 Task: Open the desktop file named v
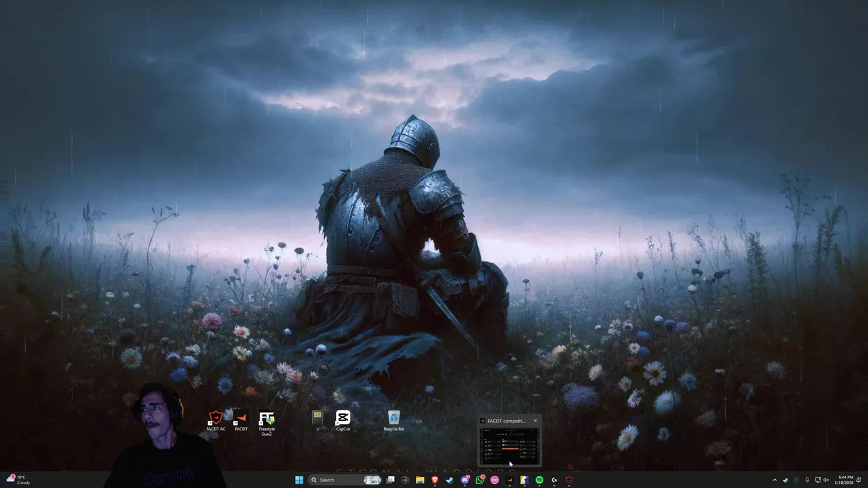pos(317,421)
